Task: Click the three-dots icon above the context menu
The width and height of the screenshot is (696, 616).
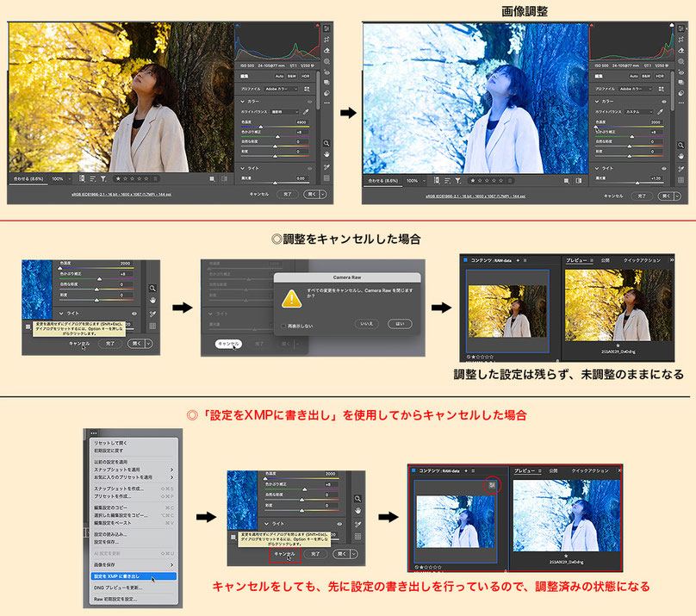Action: [94, 433]
